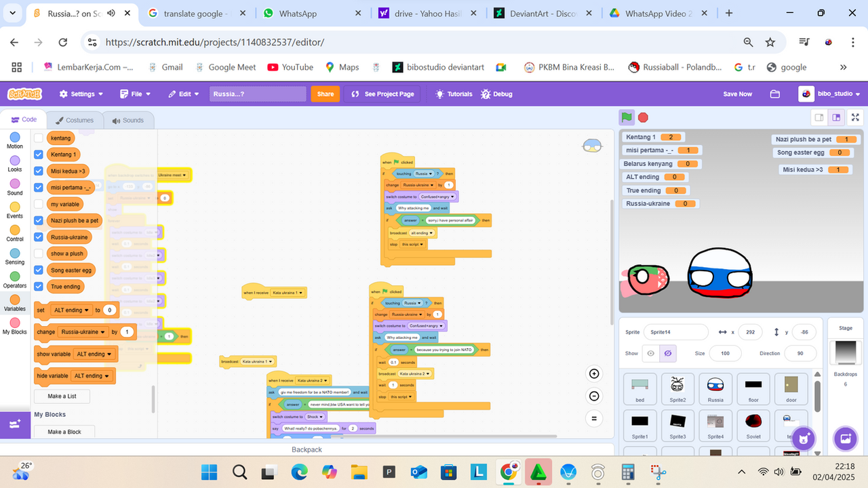
Task: Click Make a Block button
Action: coord(64,432)
